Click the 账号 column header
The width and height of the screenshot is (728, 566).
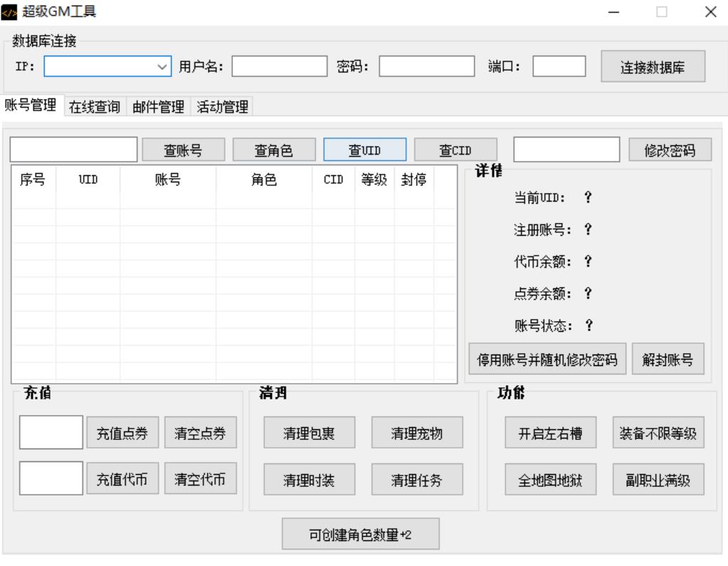pos(168,181)
